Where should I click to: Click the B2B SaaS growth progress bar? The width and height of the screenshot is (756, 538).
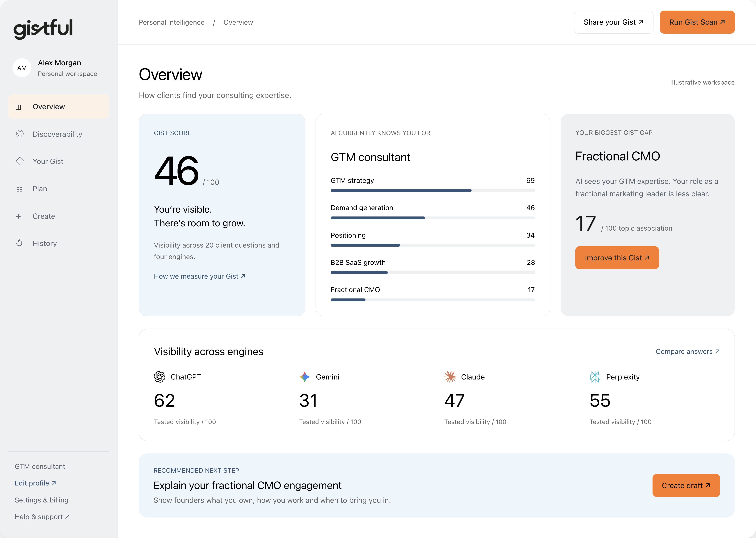click(433, 273)
